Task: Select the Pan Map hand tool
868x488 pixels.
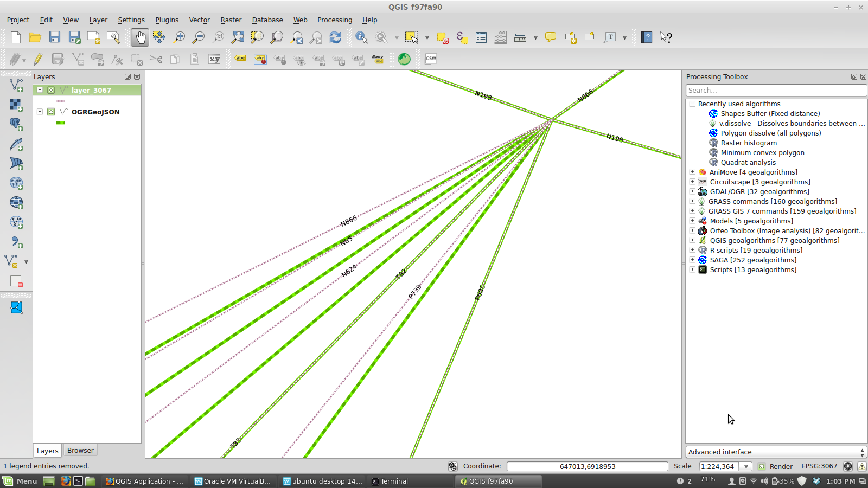Action: pyautogui.click(x=140, y=37)
